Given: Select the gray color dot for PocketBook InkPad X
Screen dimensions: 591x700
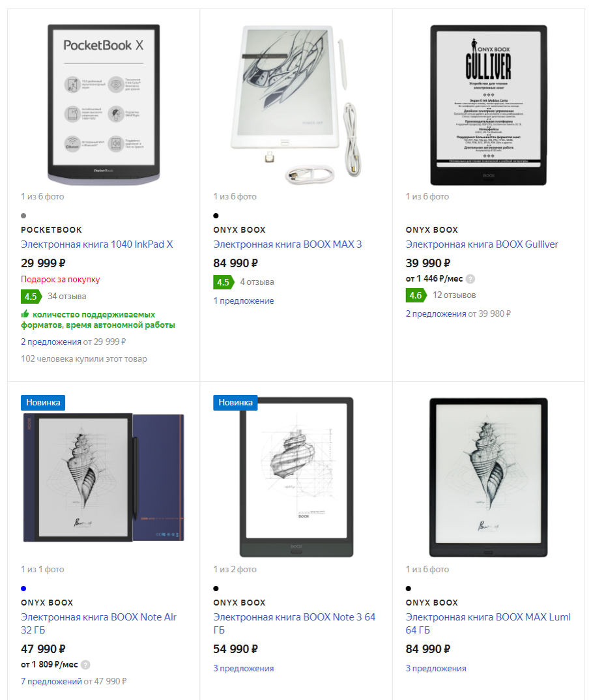Looking at the screenshot, I should (x=23, y=216).
